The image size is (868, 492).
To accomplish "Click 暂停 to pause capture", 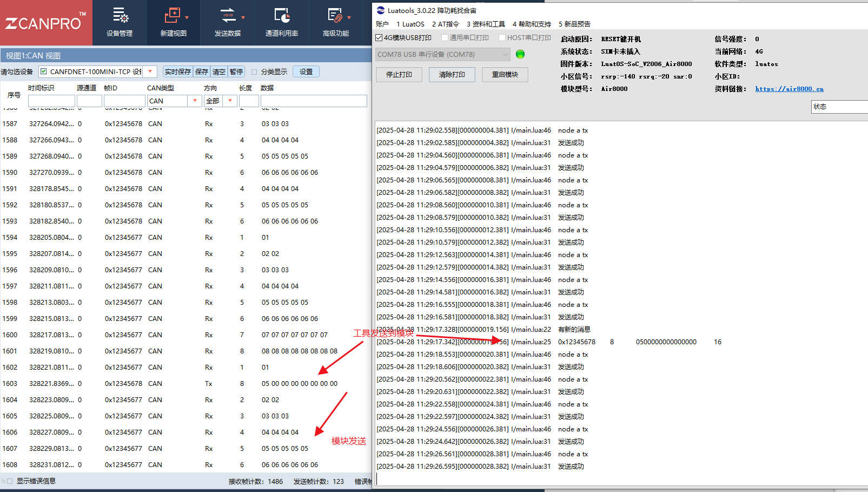I will click(x=236, y=72).
